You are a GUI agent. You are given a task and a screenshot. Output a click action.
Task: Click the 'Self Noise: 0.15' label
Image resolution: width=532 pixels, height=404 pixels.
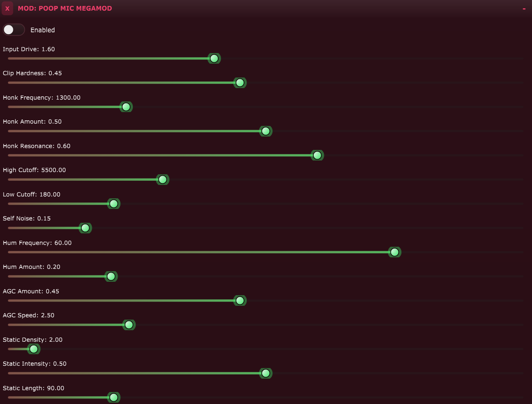[27, 219]
